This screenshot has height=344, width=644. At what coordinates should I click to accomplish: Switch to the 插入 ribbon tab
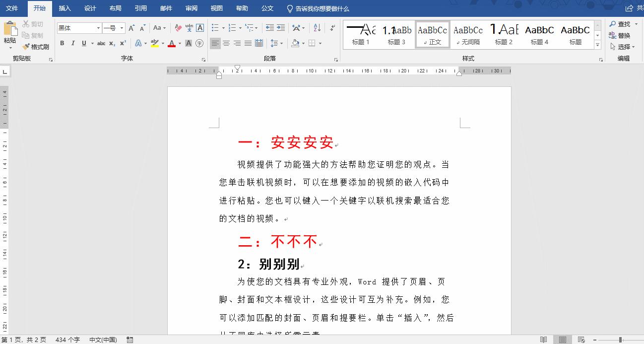pos(64,8)
